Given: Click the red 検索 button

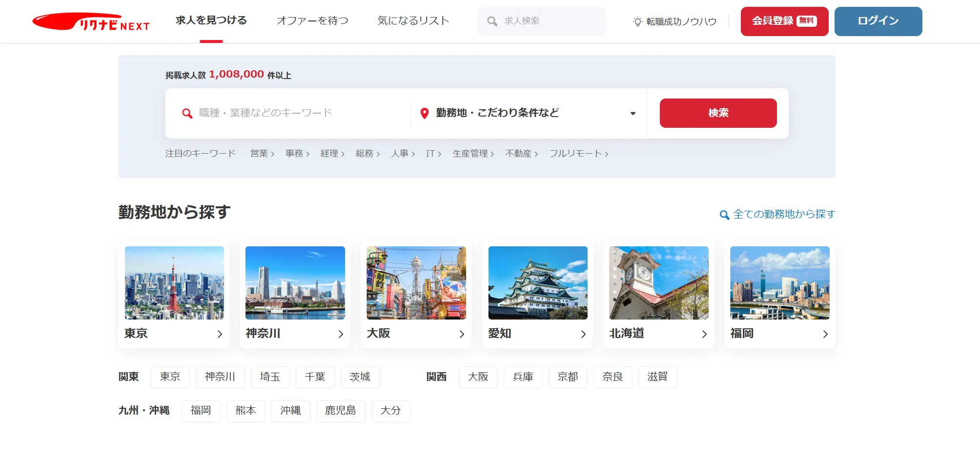Looking at the screenshot, I should 718,113.
